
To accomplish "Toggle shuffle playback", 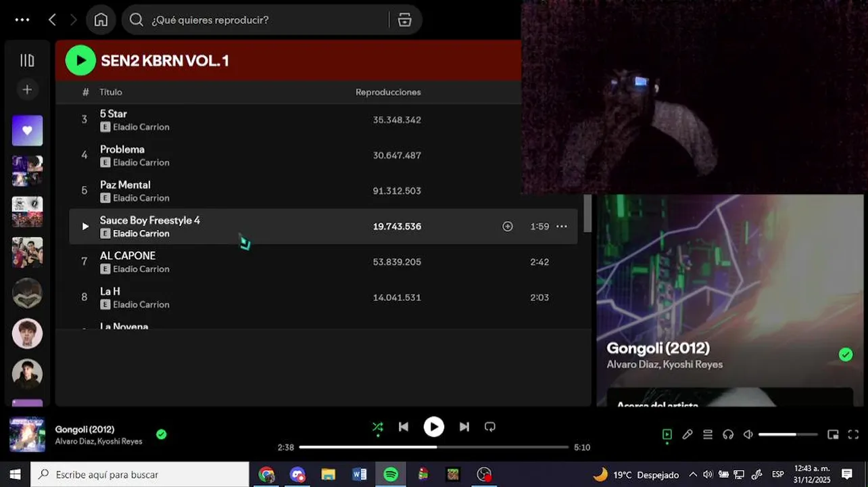I will pos(378,427).
